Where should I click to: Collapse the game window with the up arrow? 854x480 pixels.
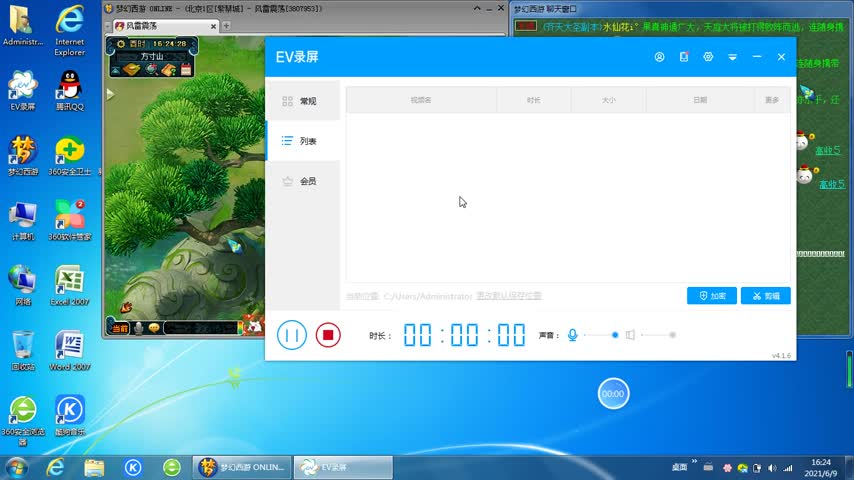coord(477,8)
